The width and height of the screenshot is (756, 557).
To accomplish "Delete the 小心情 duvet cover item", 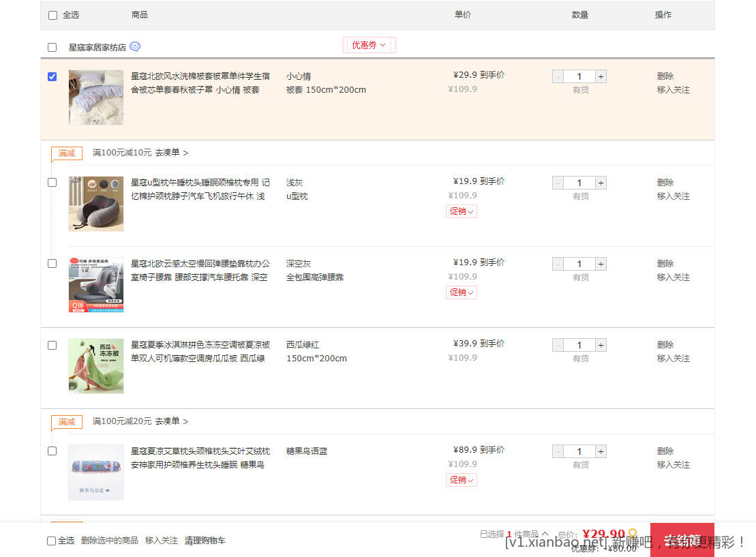I will [x=665, y=76].
